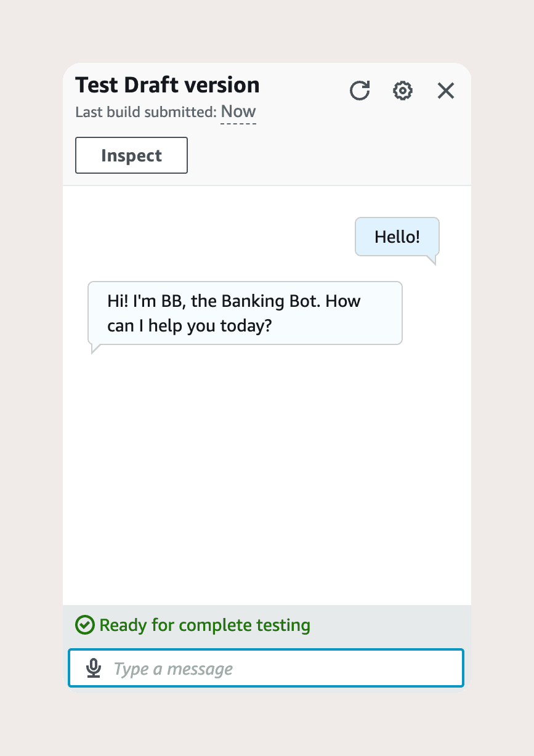Screen dimensions: 534x756
Task: Click the Test Draft version title
Action: (167, 84)
